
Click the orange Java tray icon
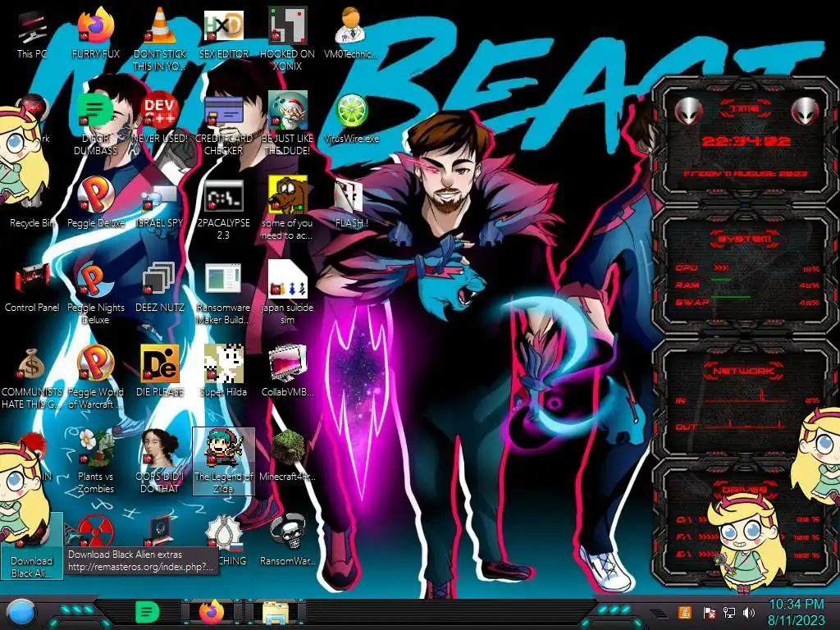coord(685,612)
